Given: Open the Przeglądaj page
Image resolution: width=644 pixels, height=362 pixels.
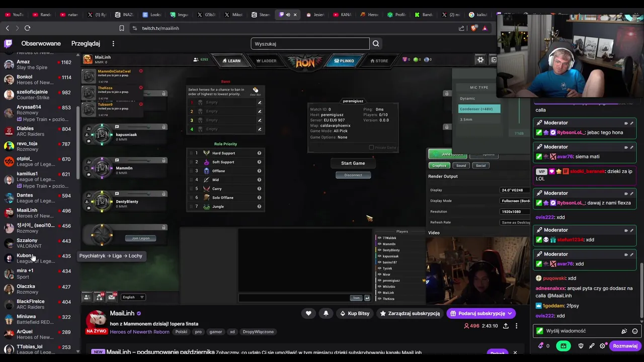Looking at the screenshot, I should click(86, 44).
